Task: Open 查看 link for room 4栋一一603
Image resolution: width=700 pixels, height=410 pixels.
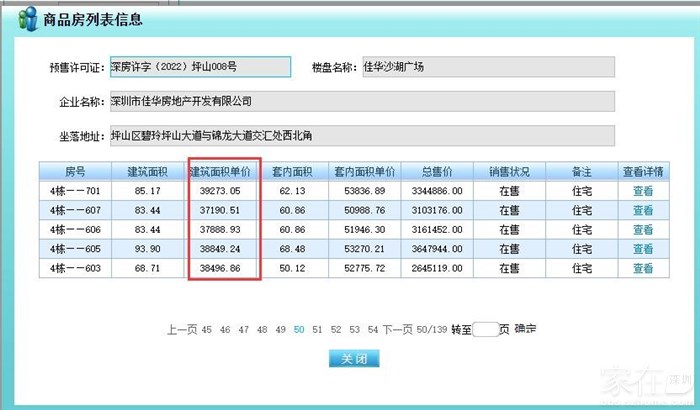Action: click(x=642, y=267)
